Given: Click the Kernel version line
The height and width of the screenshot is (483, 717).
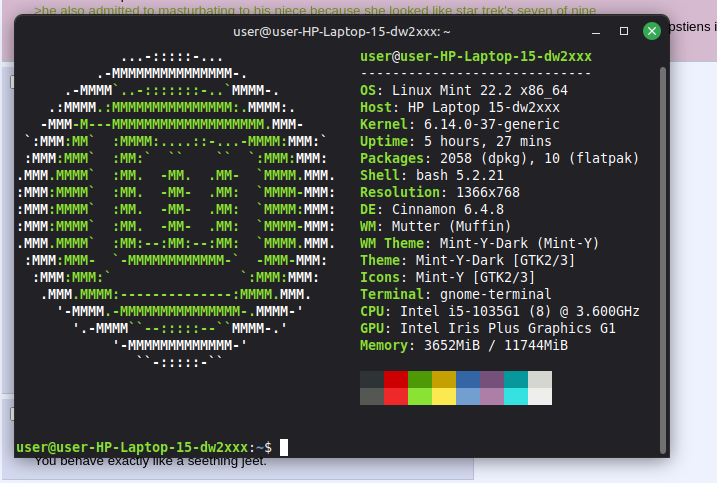Looking at the screenshot, I should (459, 124).
